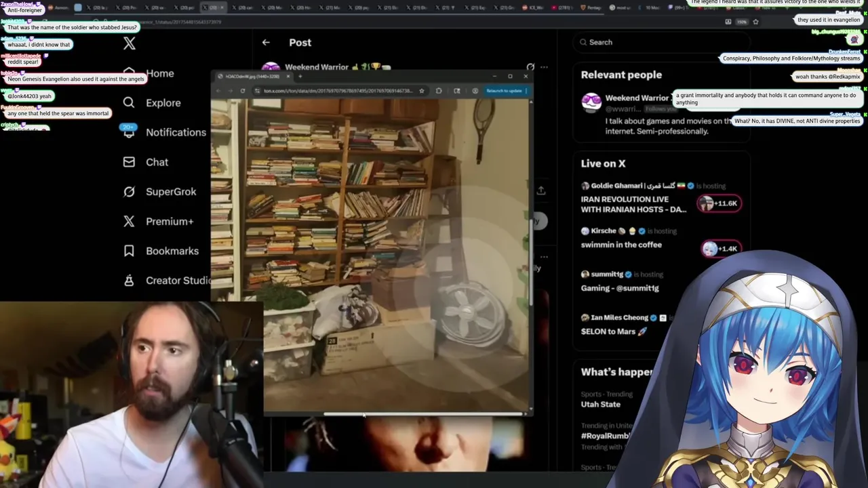The width and height of the screenshot is (868, 488).
Task: Open the SuperGrok icon
Action: point(129,192)
